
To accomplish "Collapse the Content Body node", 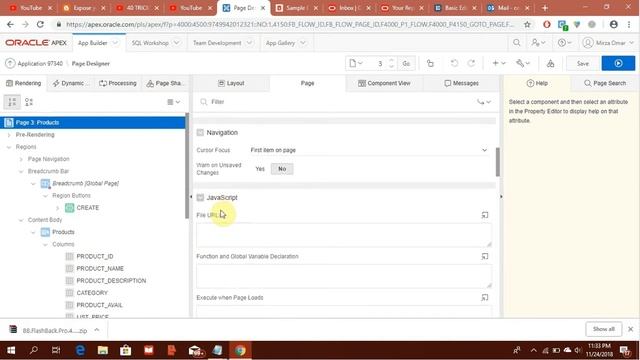I will point(21,220).
